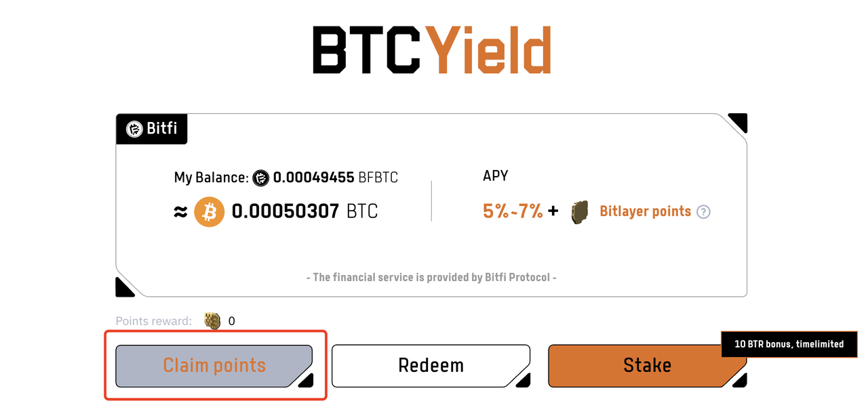Click the gold nugget Points reward icon
Viewport: 868px width, 401px height.
213,321
